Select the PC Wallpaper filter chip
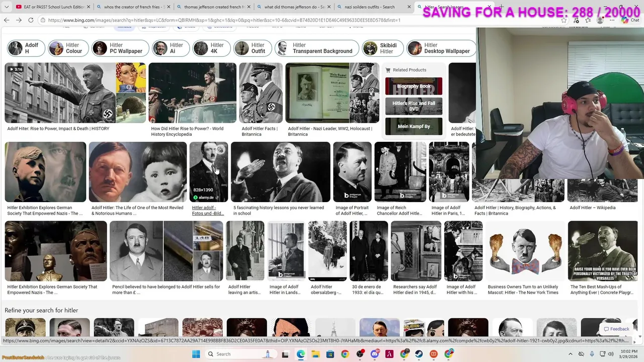The height and width of the screenshot is (362, 644). point(121,48)
